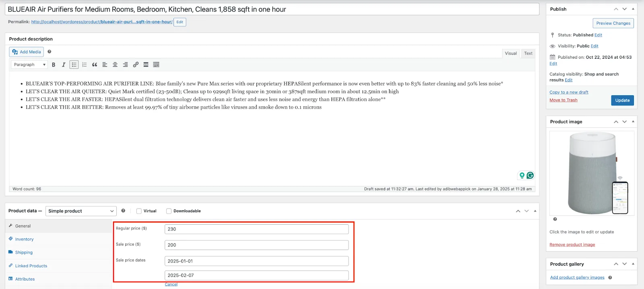Screen dimensions: 644x289
Task: Click the Preview Changes button
Action: [613, 23]
